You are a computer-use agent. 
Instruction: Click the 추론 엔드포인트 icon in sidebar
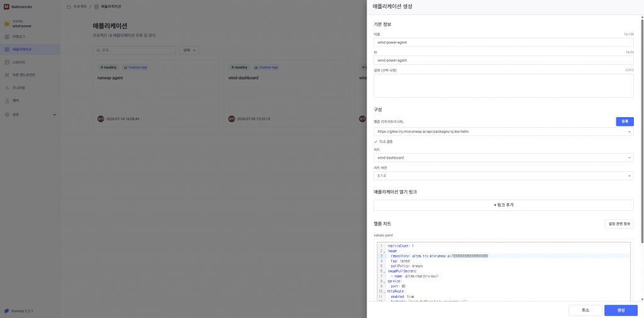click(7, 75)
